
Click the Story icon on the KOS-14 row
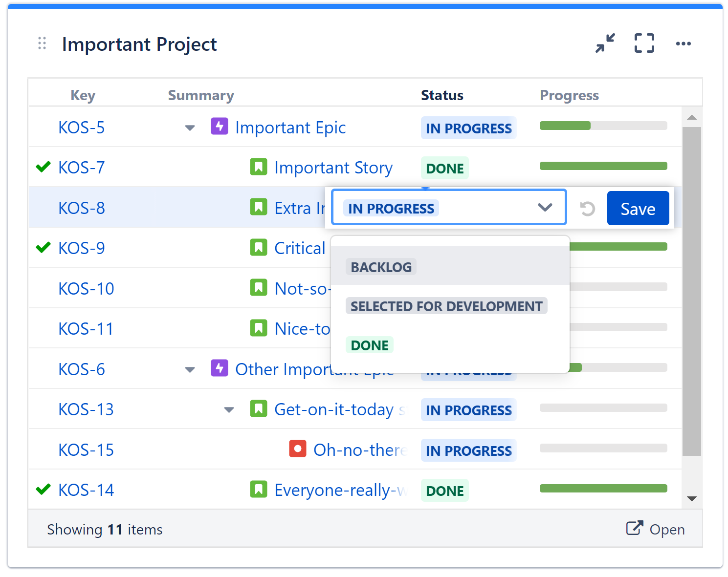pos(258,489)
